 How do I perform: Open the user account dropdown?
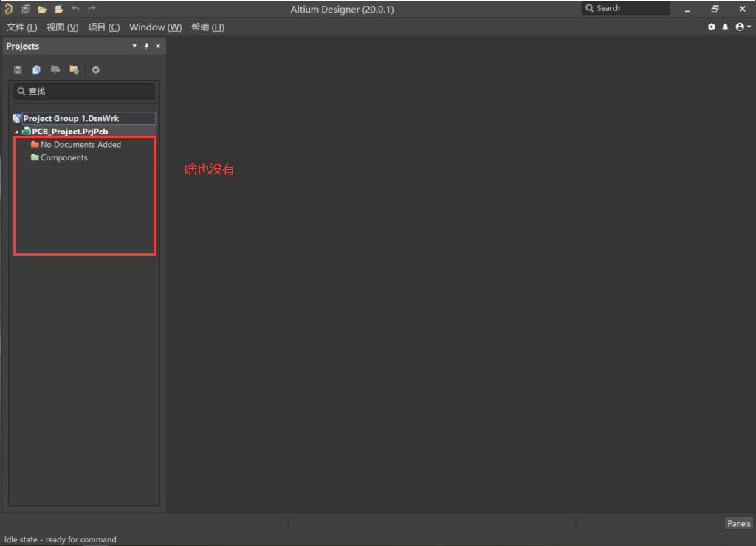(743, 27)
